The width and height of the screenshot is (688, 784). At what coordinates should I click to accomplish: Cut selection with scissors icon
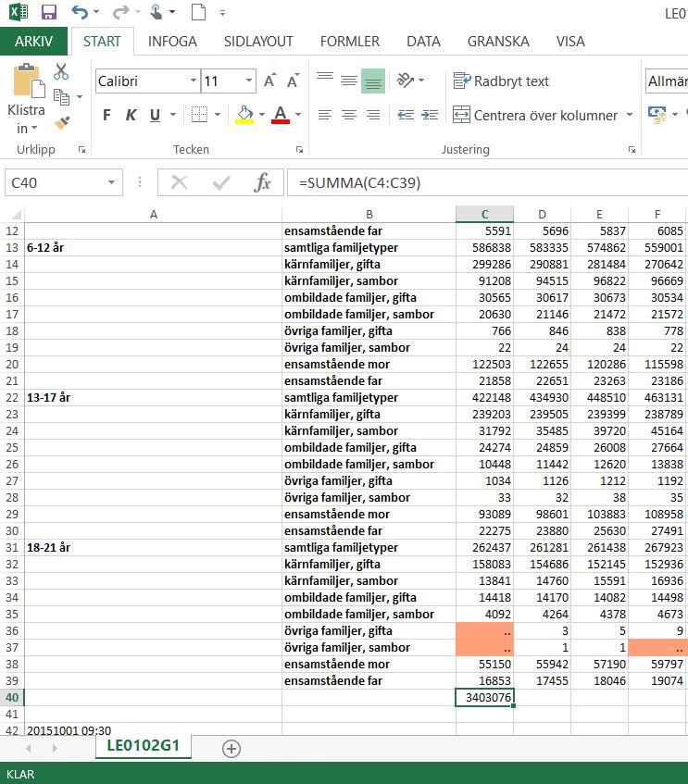pyautogui.click(x=61, y=71)
